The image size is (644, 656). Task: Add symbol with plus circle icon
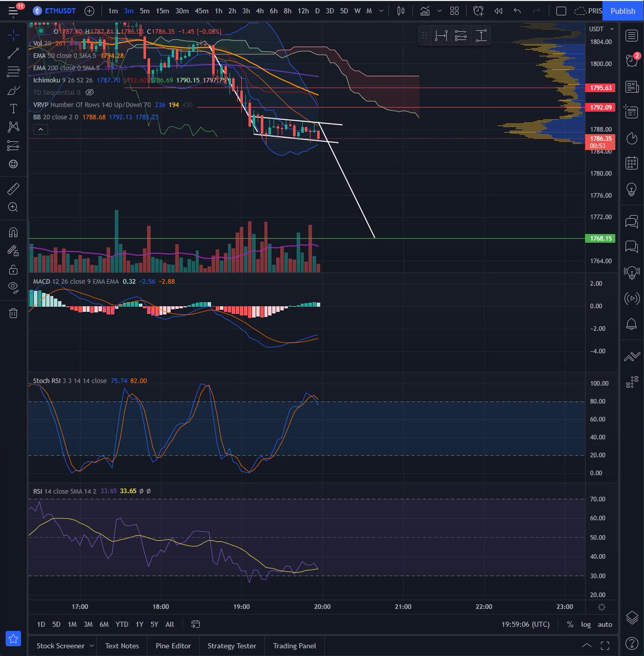click(x=90, y=11)
